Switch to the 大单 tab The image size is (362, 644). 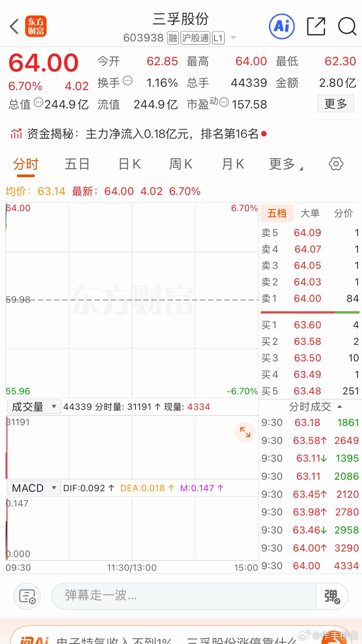click(x=310, y=213)
